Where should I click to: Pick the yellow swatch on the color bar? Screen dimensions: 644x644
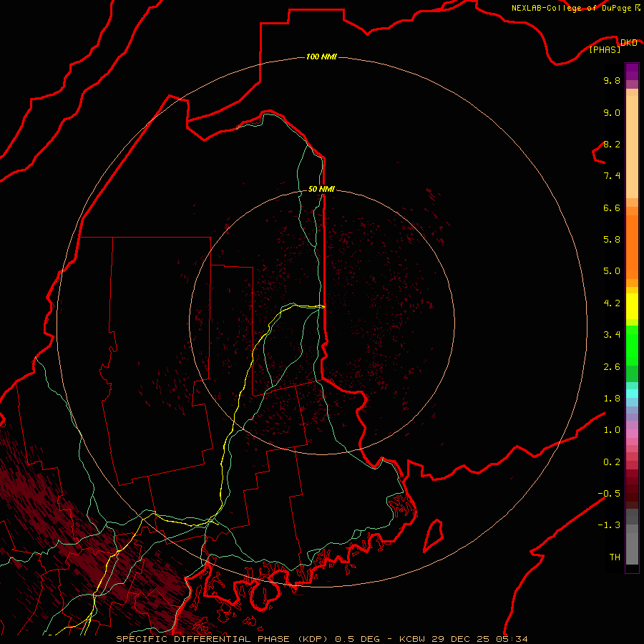(x=632, y=306)
